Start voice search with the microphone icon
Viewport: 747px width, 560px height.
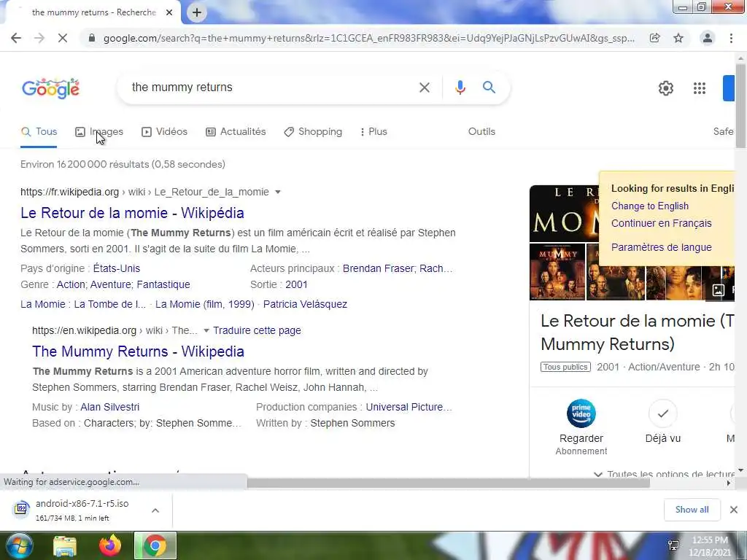(x=460, y=87)
